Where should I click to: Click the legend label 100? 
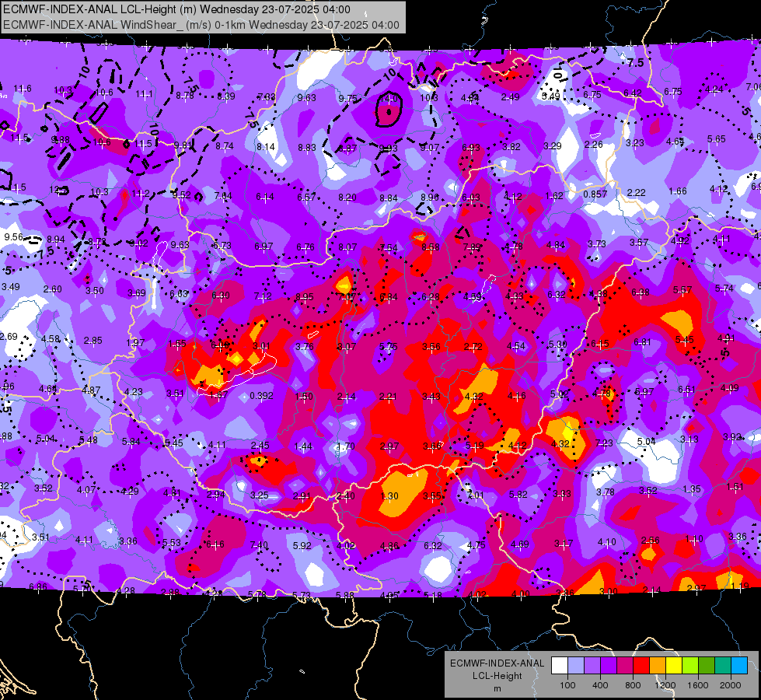tap(567, 685)
